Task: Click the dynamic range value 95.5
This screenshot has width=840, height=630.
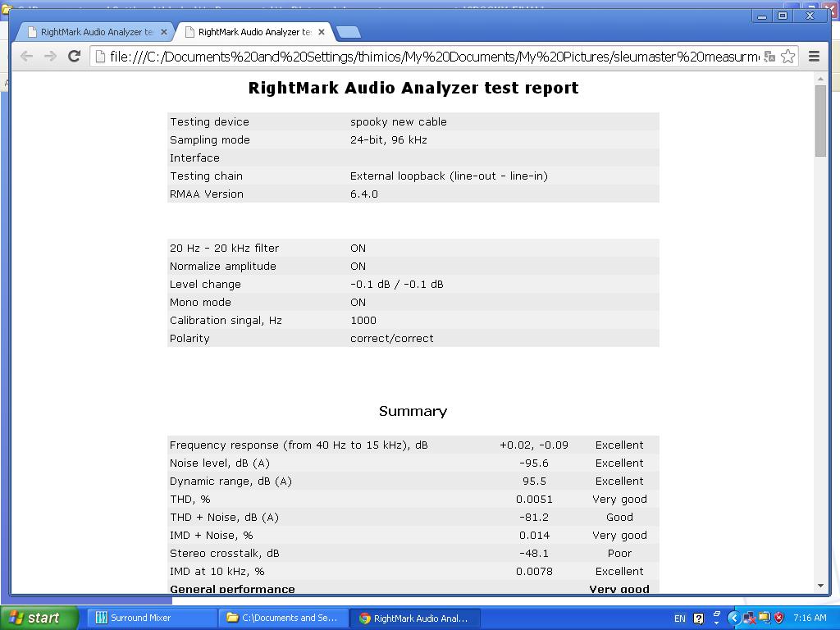Action: (533, 481)
